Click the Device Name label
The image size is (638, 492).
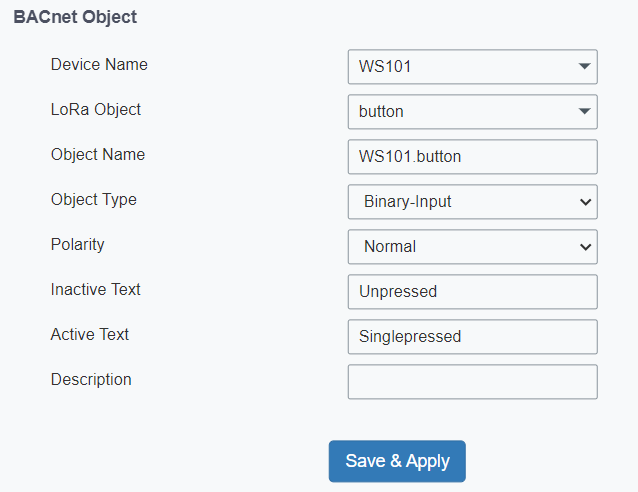(x=99, y=65)
